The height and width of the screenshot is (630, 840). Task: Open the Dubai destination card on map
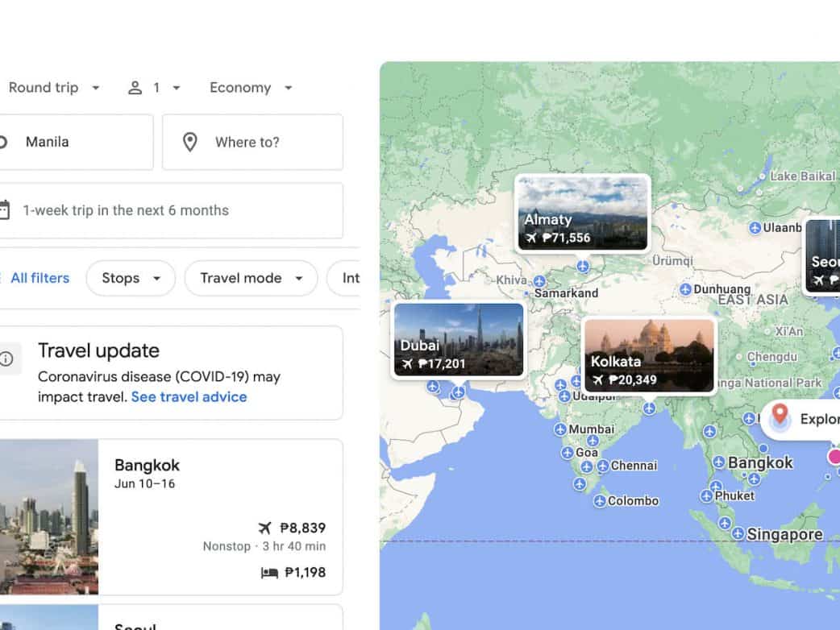point(458,340)
